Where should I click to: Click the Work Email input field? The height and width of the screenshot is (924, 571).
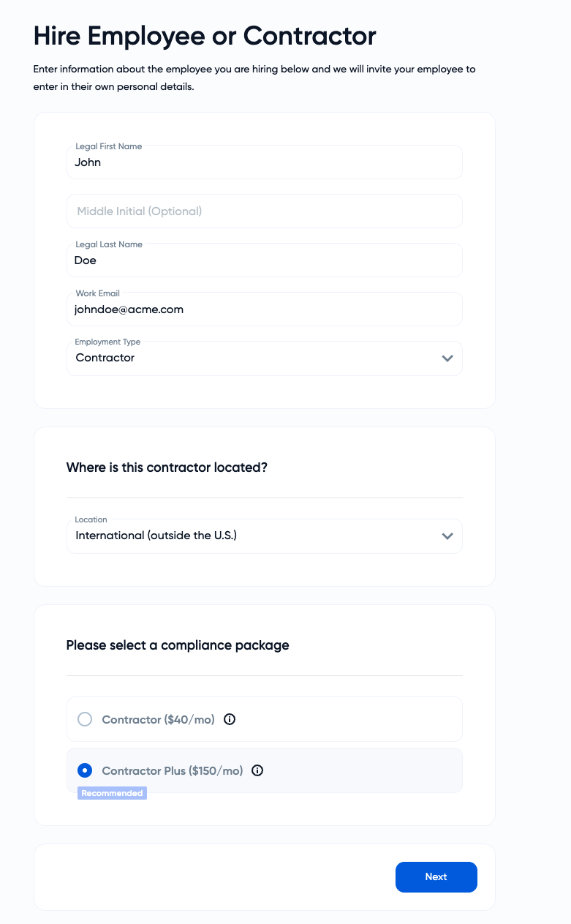point(263,309)
